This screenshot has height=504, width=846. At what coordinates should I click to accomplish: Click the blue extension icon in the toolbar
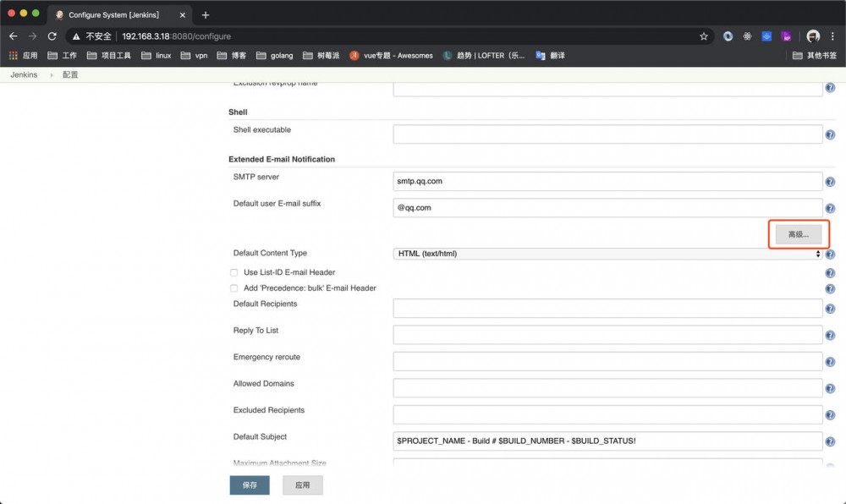pyautogui.click(x=765, y=36)
